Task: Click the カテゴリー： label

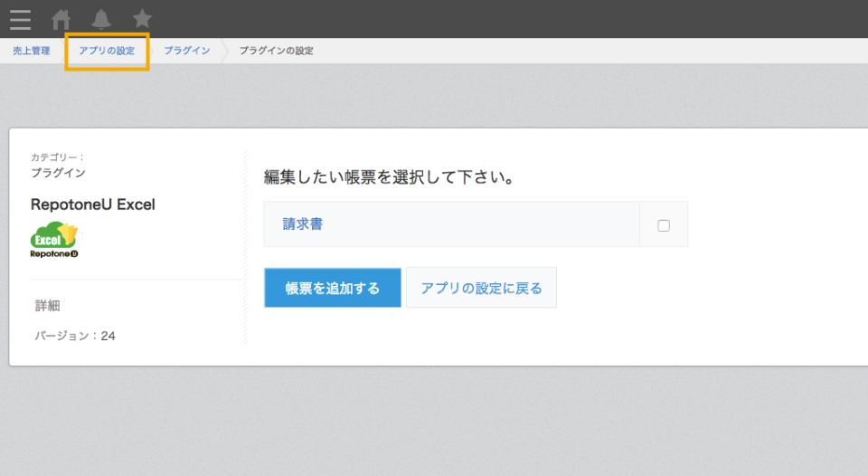Action: click(58, 157)
